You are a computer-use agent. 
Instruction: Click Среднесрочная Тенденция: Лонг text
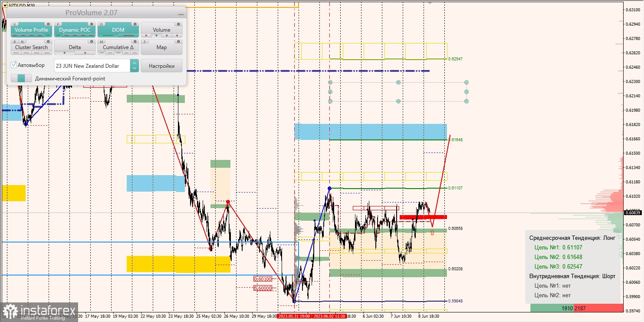tap(572, 238)
